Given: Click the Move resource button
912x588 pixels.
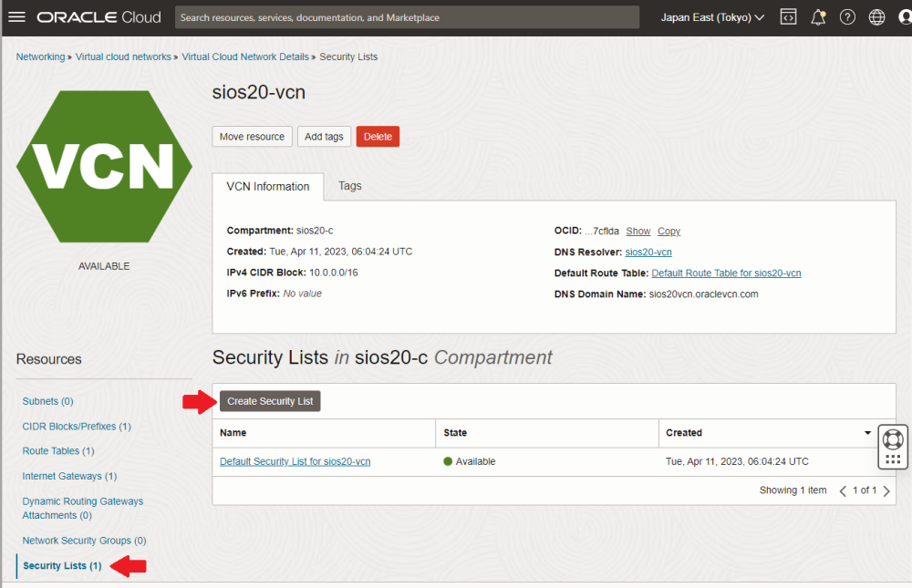Looking at the screenshot, I should [x=252, y=137].
